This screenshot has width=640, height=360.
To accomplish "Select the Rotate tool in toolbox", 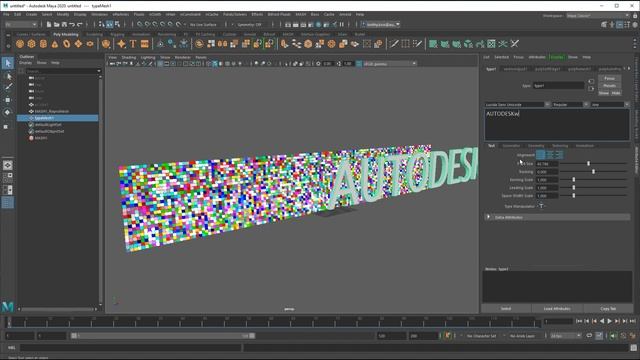I will pyautogui.click(x=8, y=112).
